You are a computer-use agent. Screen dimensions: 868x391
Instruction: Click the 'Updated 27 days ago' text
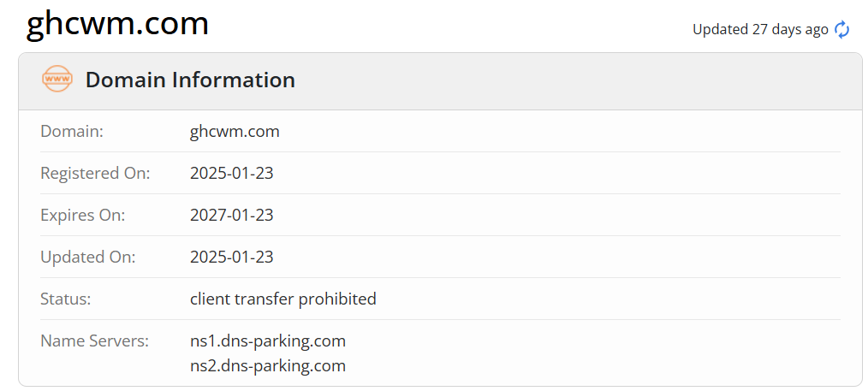pyautogui.click(x=760, y=29)
